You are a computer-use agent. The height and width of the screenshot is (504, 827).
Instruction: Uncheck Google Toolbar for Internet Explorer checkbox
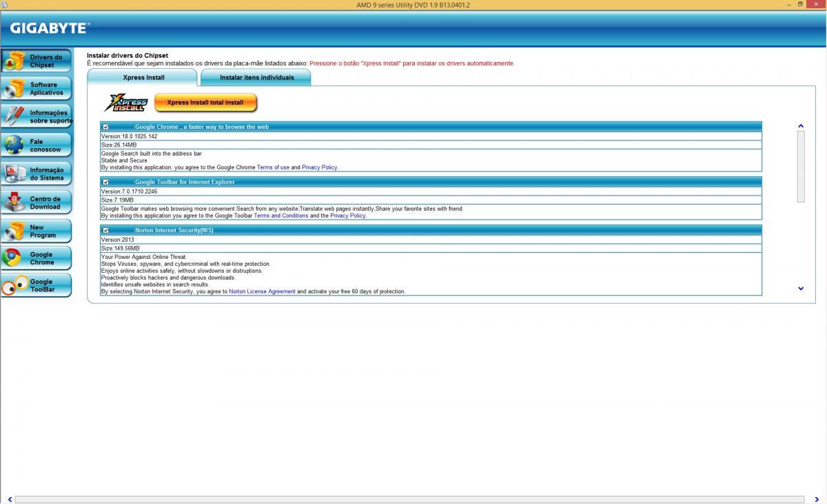click(105, 182)
